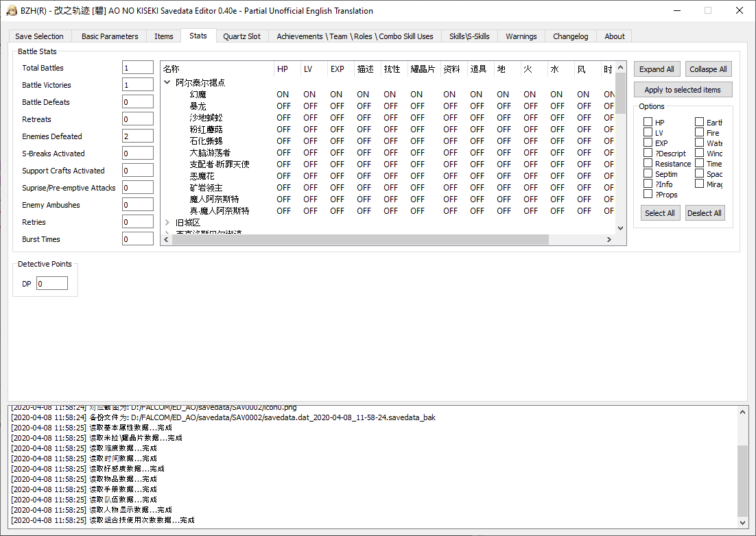Click the enemy list scroll down arrow
The width and height of the screenshot is (756, 536).
click(621, 228)
